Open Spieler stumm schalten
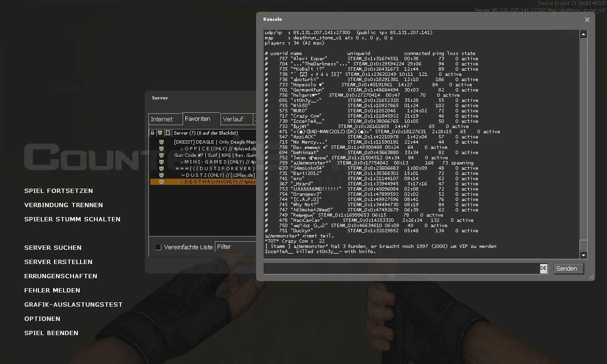Screen dimensions: 607x364 coord(72,219)
